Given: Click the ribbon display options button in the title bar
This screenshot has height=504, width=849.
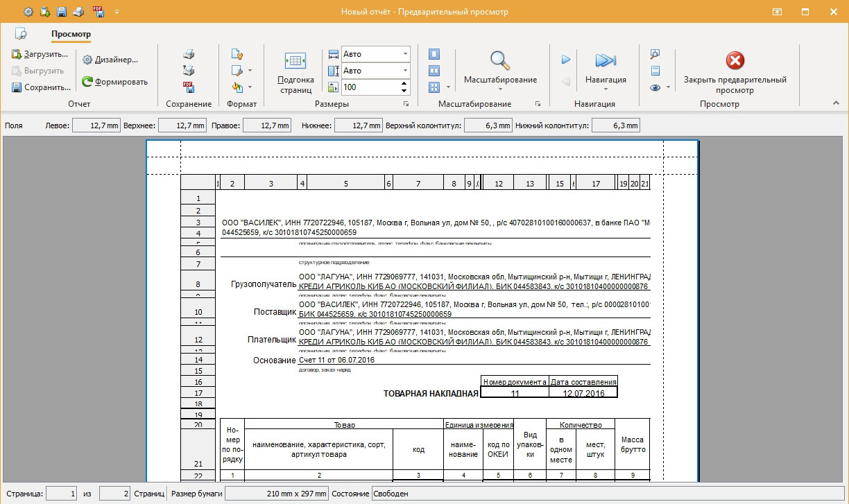Looking at the screenshot, I should click(778, 12).
